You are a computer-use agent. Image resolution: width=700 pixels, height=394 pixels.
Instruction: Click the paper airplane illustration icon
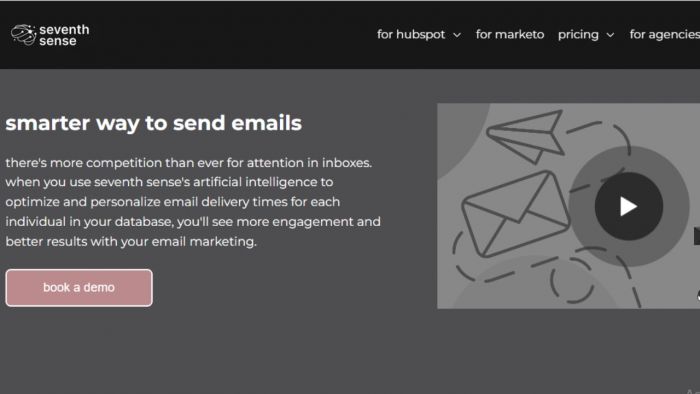pos(525,136)
